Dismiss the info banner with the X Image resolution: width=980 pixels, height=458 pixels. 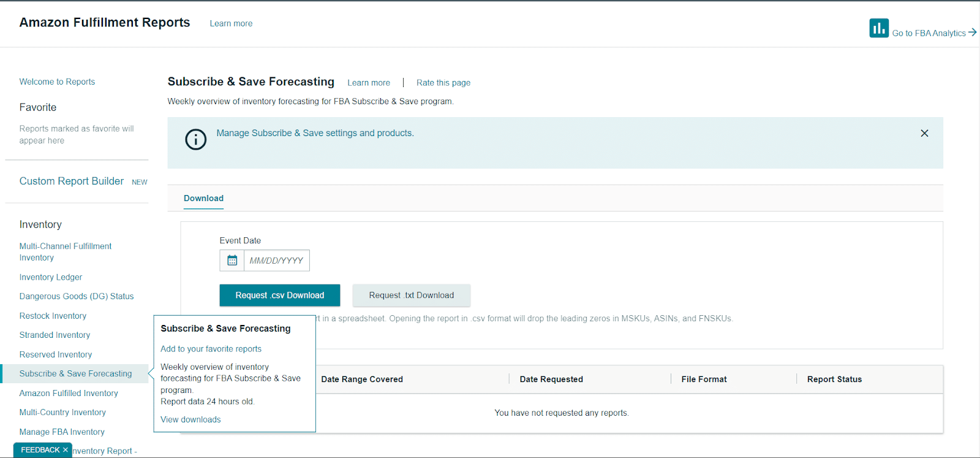(x=924, y=133)
